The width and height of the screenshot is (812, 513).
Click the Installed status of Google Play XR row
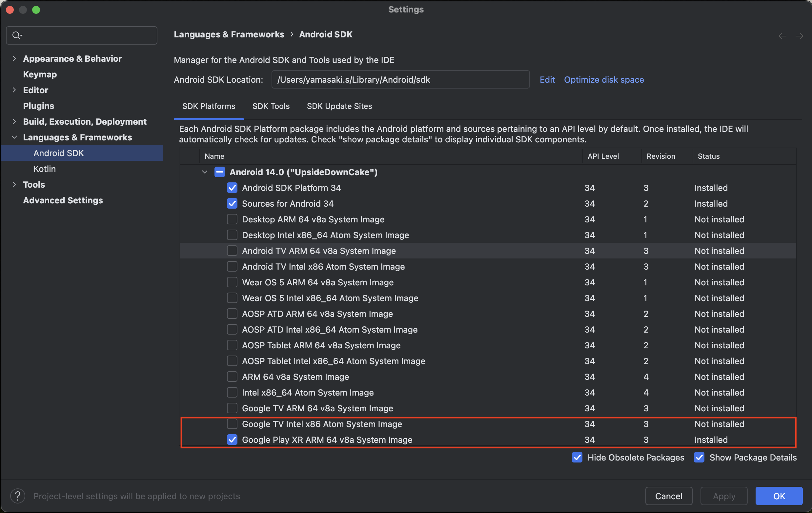point(711,440)
